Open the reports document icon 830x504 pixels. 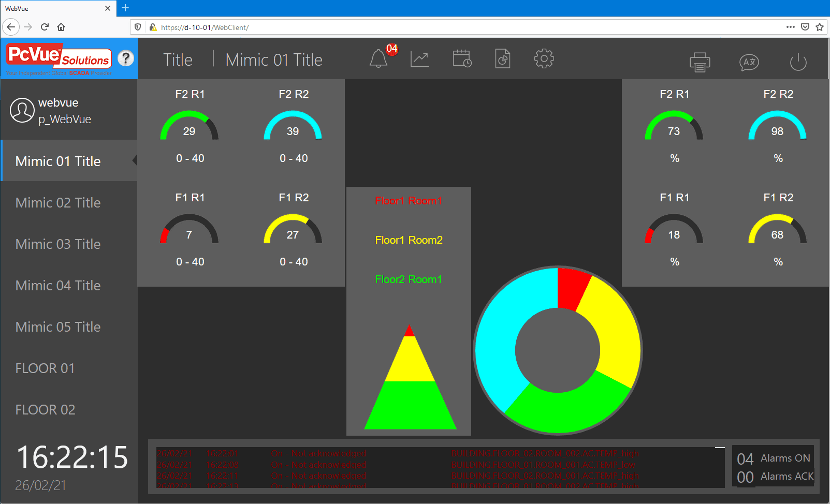point(503,59)
